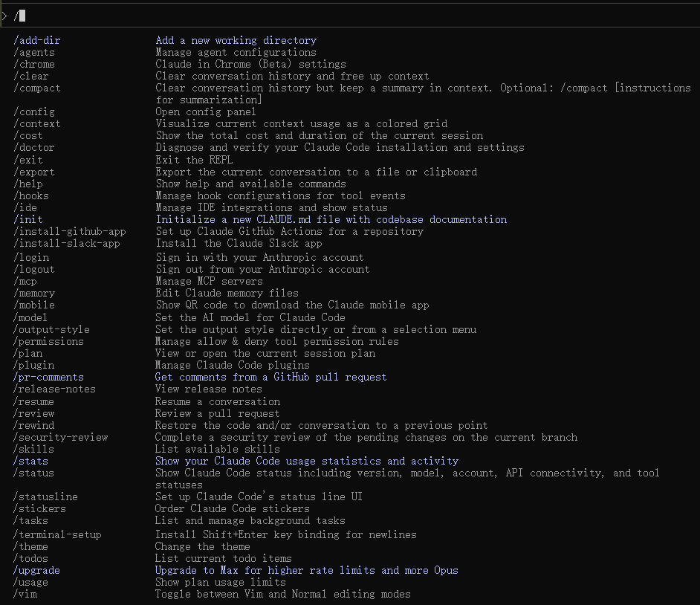Click 'Get comments from a GitHub pull request'

tap(270, 378)
